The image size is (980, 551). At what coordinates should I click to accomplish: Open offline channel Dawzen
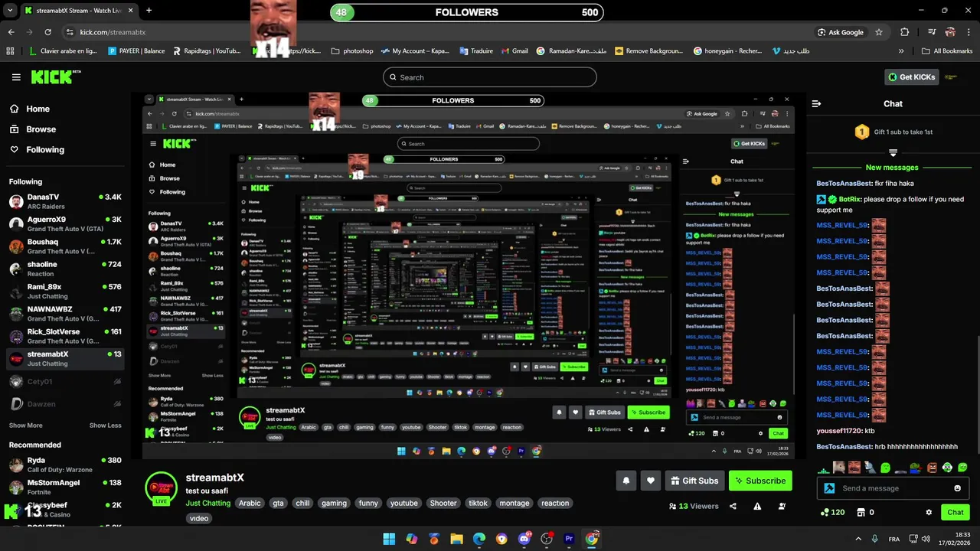point(64,403)
